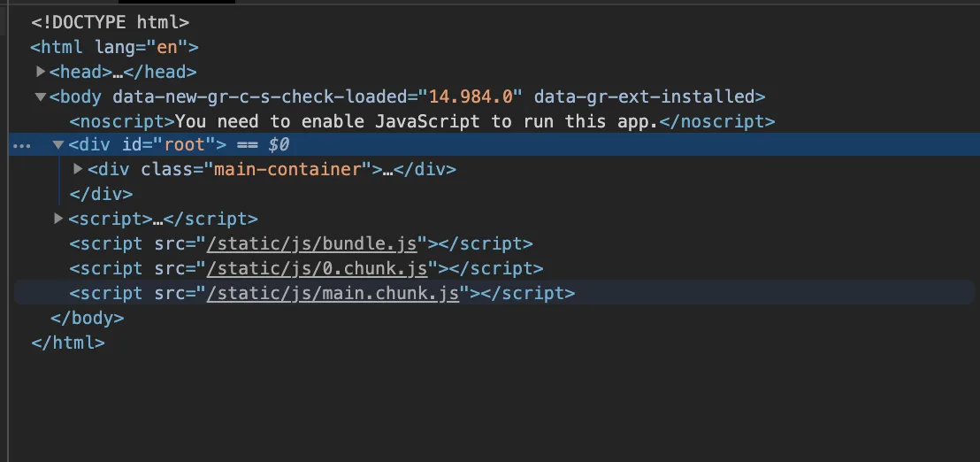Expand the collapsed inline script element
Viewport: 980px width, 462px height.
click(58, 219)
